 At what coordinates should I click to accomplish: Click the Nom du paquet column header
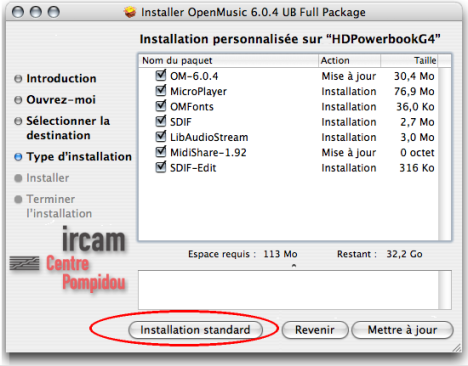click(229, 61)
